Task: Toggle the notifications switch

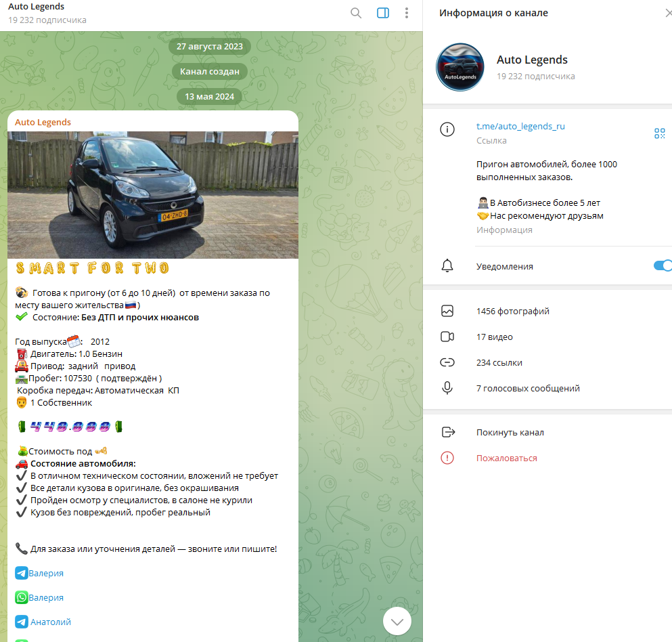Action: 663,266
